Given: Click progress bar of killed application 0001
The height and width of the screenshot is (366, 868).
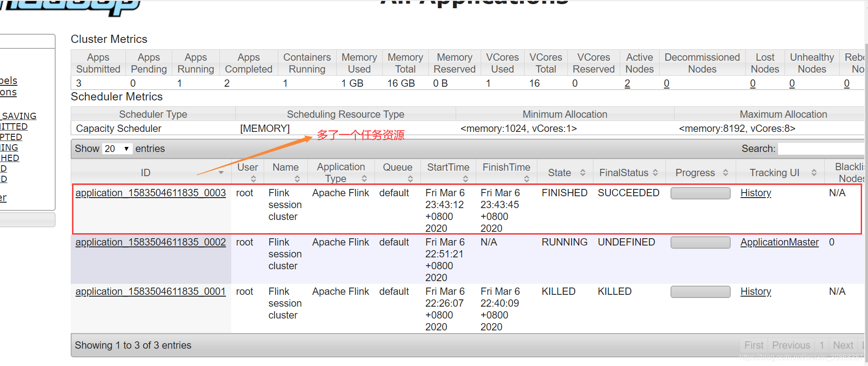Looking at the screenshot, I should (701, 292).
